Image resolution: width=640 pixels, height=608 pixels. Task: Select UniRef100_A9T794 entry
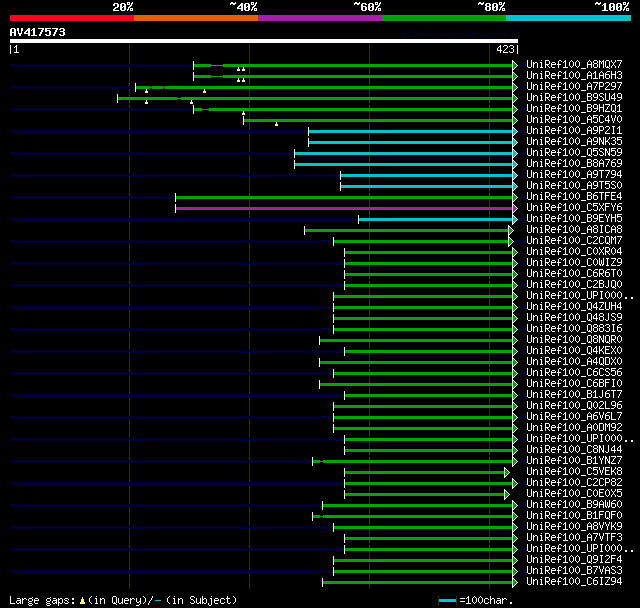[574, 175]
